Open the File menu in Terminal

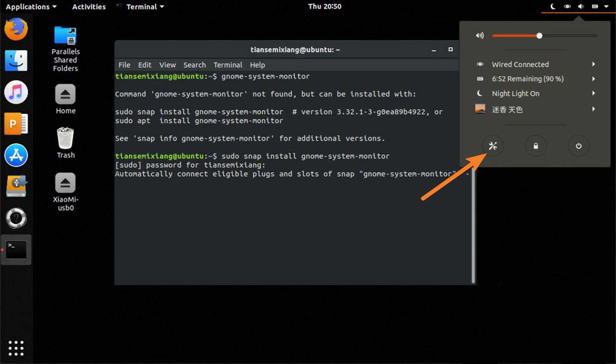pos(124,65)
